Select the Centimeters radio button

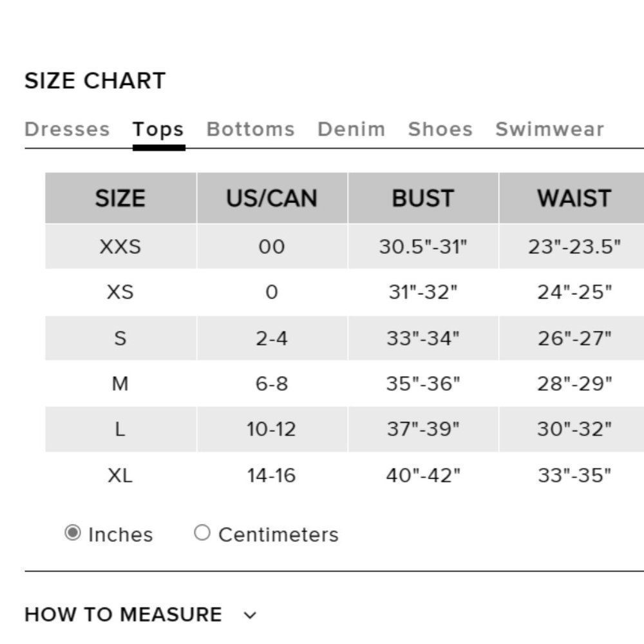click(202, 532)
